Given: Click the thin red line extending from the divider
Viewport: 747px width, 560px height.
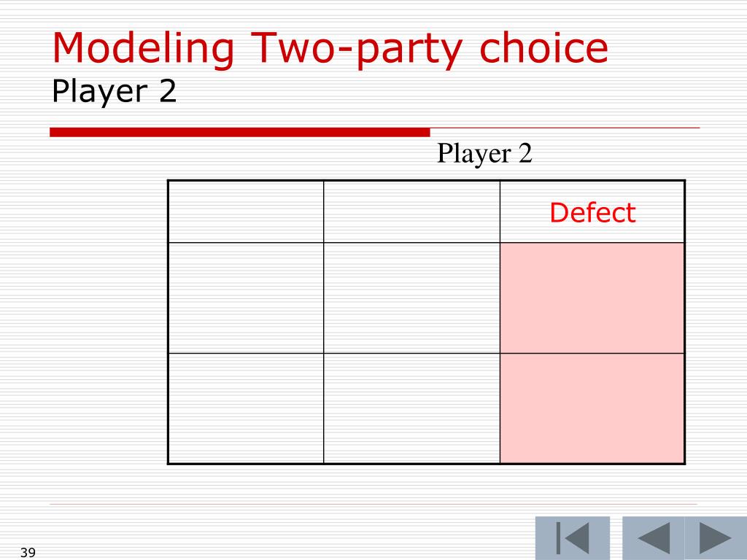Looking at the screenshot, I should pos(565,128).
